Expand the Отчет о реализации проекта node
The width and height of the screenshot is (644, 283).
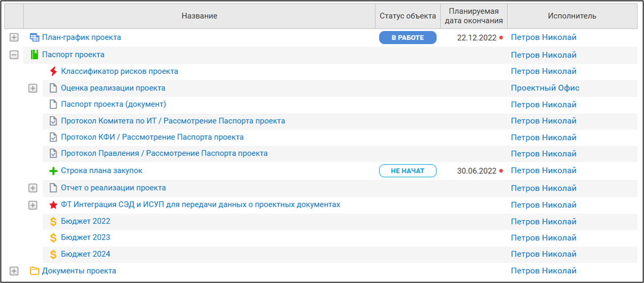pos(33,188)
